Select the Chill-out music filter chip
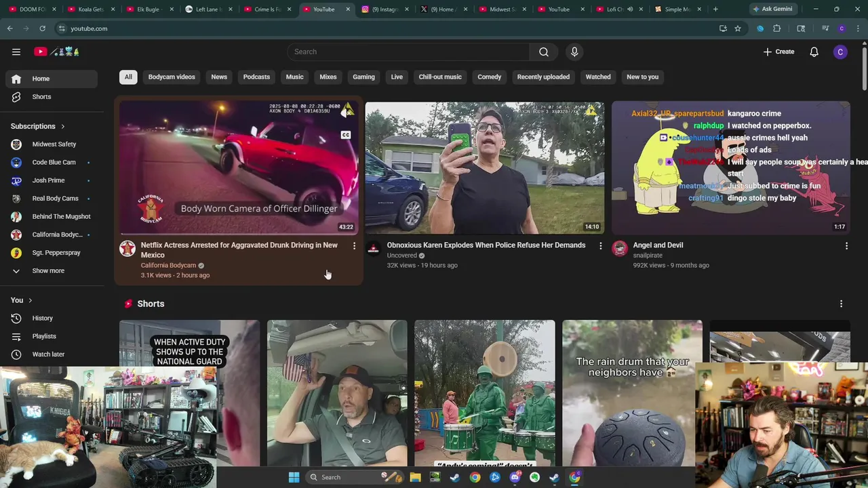Screen dimensions: 868x488 click(440, 77)
